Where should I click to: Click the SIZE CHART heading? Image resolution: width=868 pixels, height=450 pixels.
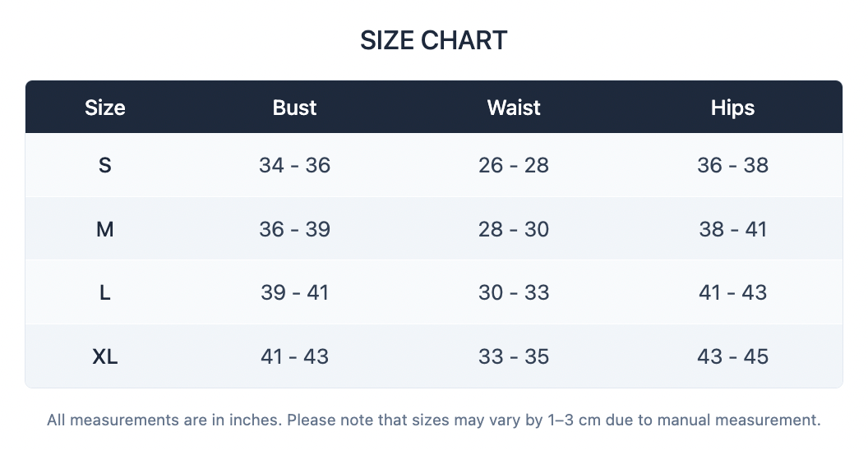point(433,40)
